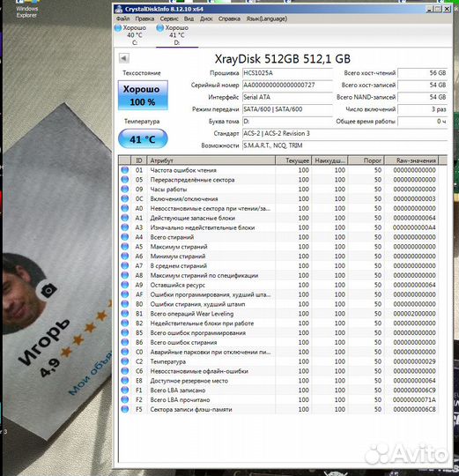The image size is (459, 476).
Task: Click the Возможности field S.M.A.R.T., NCQ, TRIM
Action: (344, 145)
